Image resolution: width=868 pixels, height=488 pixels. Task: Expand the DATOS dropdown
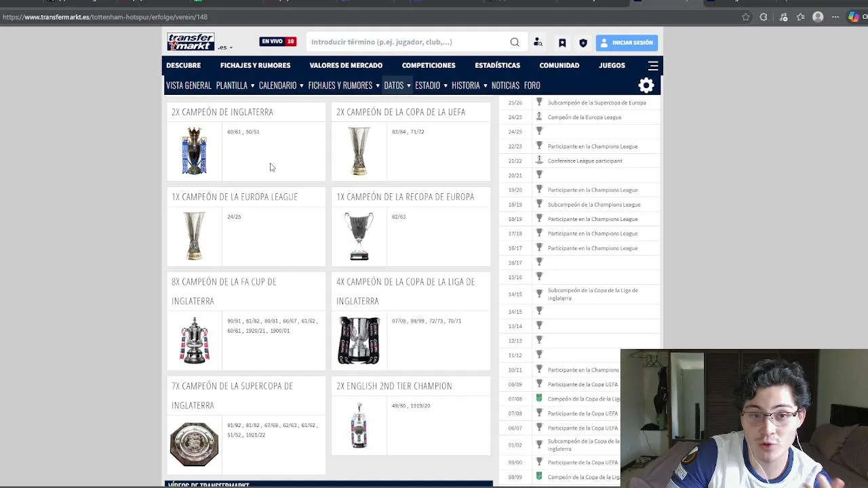pyautogui.click(x=397, y=85)
